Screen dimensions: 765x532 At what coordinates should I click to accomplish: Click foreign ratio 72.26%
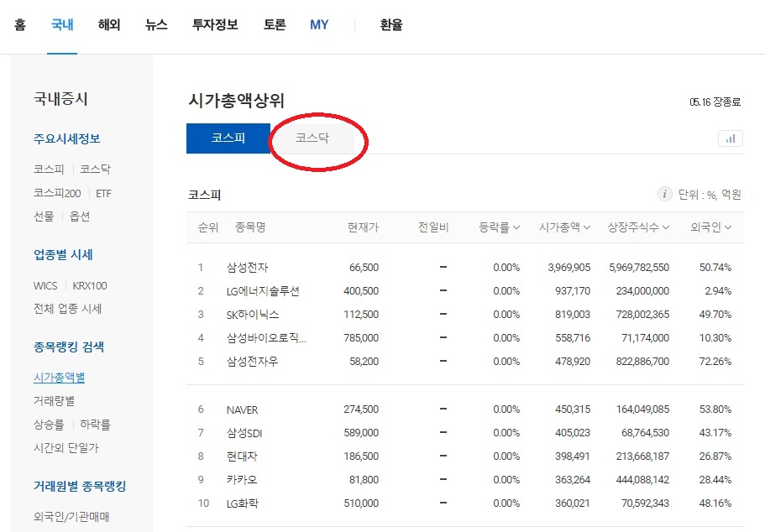pyautogui.click(x=715, y=362)
